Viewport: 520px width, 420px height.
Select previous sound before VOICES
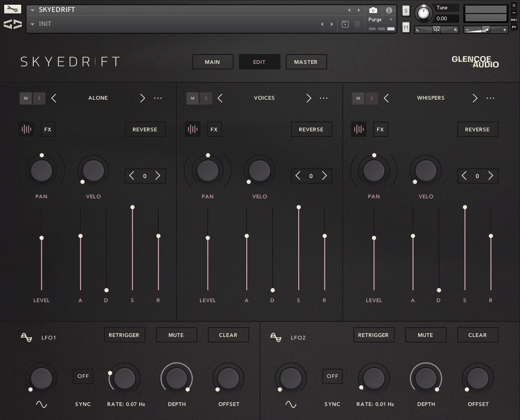(x=220, y=98)
